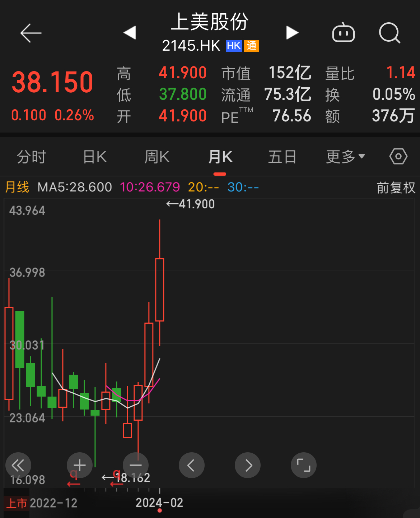Select the 五日 tab
This screenshot has width=420, height=518.
282,157
